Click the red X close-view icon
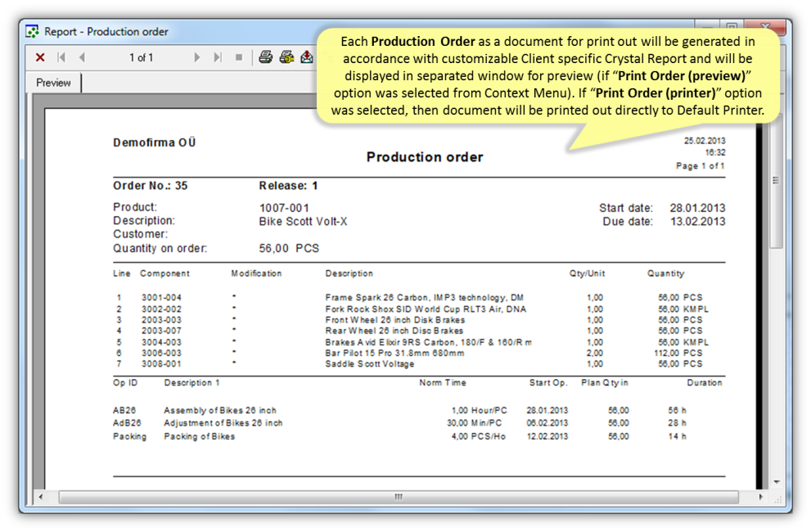Screen dimensions: 811x532 [40, 57]
